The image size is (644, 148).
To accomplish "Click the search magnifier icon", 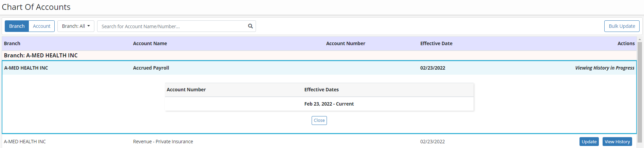I will [x=250, y=26].
